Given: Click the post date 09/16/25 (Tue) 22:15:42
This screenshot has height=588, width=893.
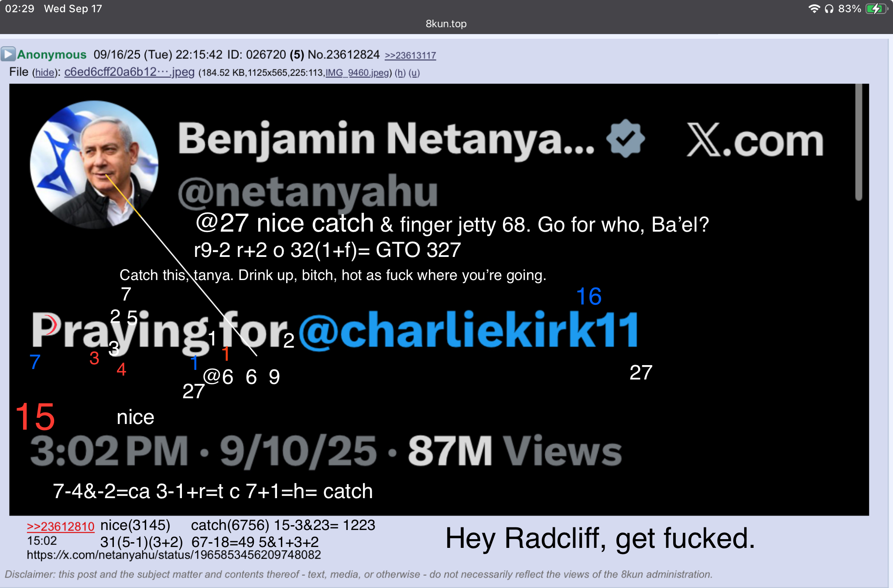Looking at the screenshot, I should pyautogui.click(x=158, y=55).
